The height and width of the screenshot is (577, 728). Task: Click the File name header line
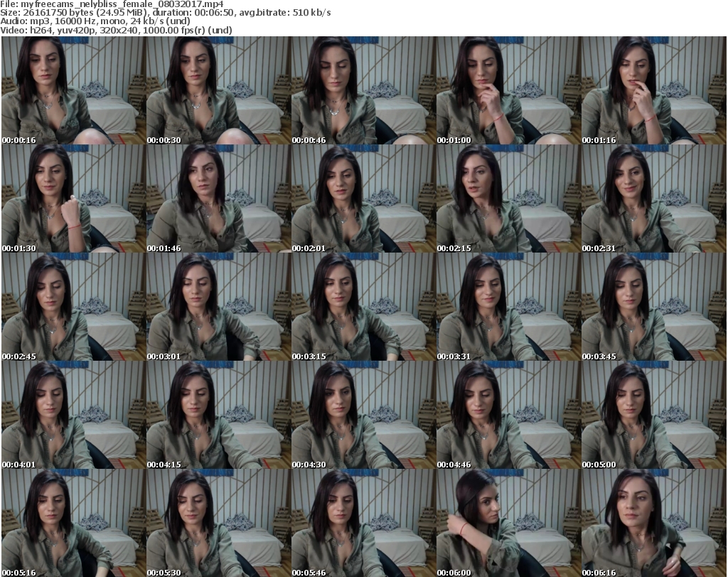point(112,4)
